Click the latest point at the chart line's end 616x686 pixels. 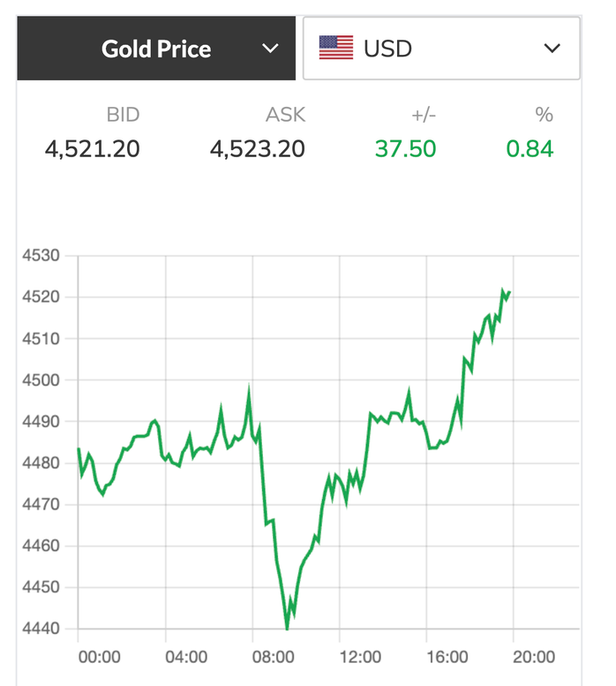tap(510, 292)
